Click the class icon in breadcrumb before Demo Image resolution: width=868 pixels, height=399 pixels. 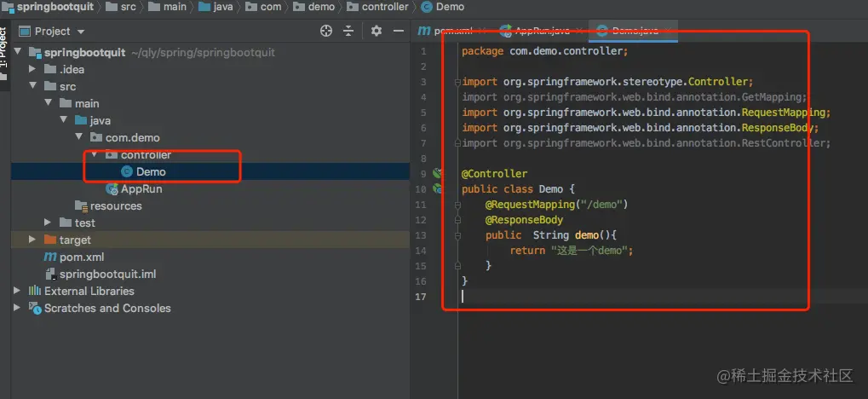[427, 7]
